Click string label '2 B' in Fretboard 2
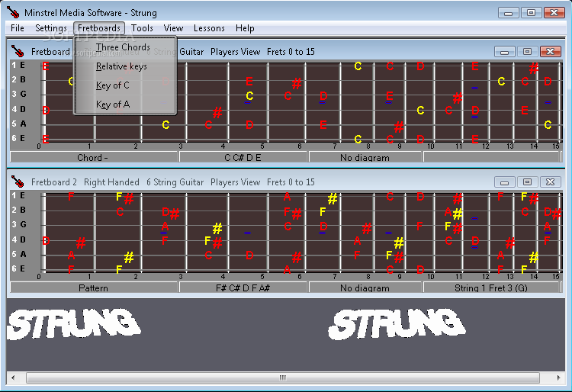572x392 pixels. [18, 210]
